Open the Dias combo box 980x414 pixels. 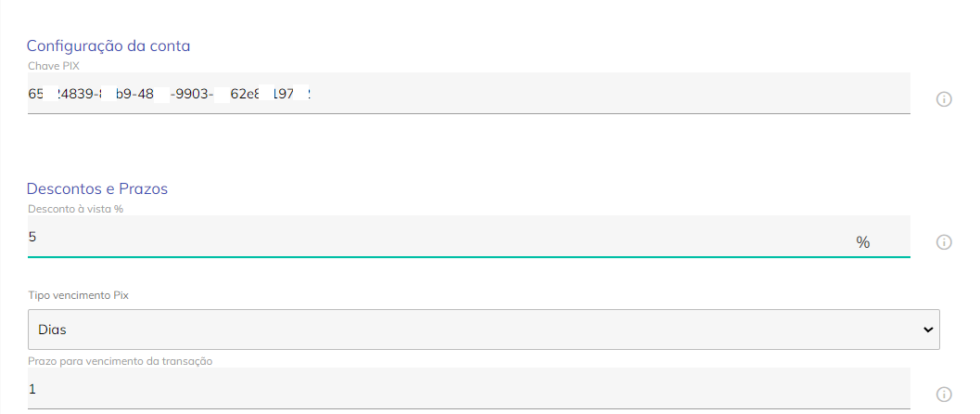click(484, 329)
